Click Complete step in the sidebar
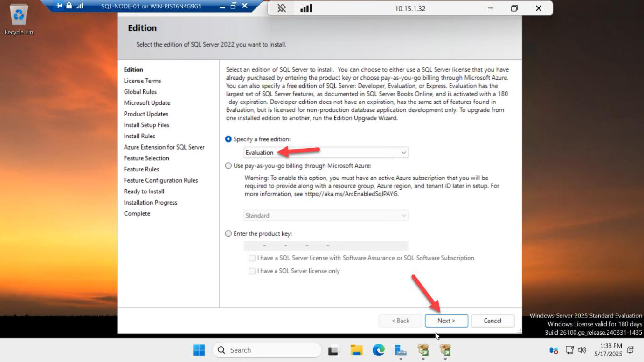644x362 pixels. [x=137, y=213]
